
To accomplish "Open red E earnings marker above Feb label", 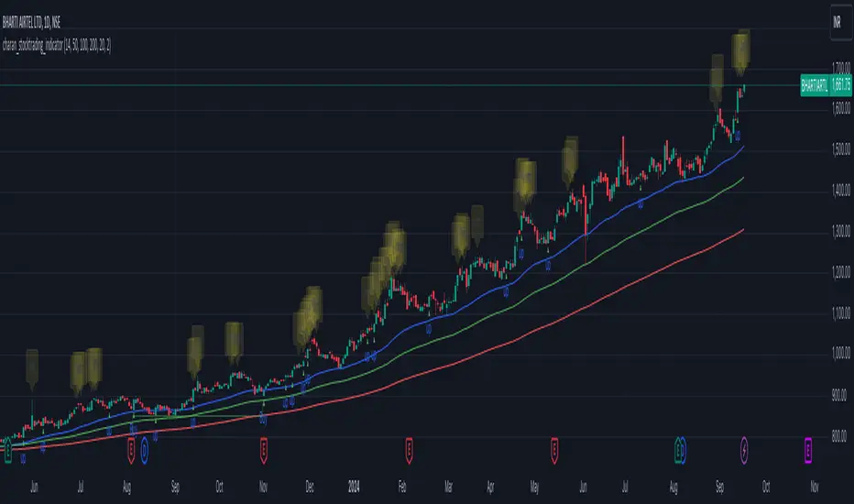I will [x=409, y=450].
